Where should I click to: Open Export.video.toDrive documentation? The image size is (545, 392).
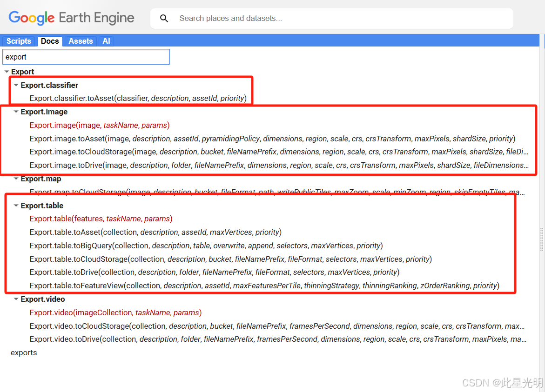click(278, 339)
